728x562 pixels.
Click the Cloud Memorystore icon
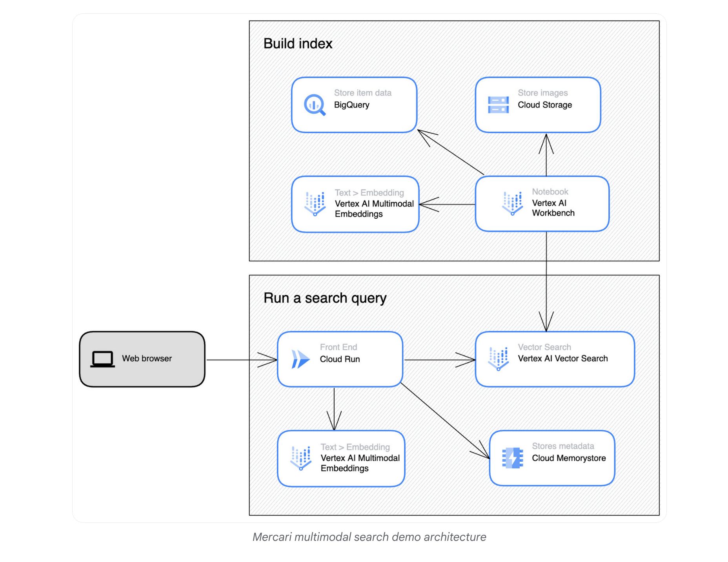point(512,458)
